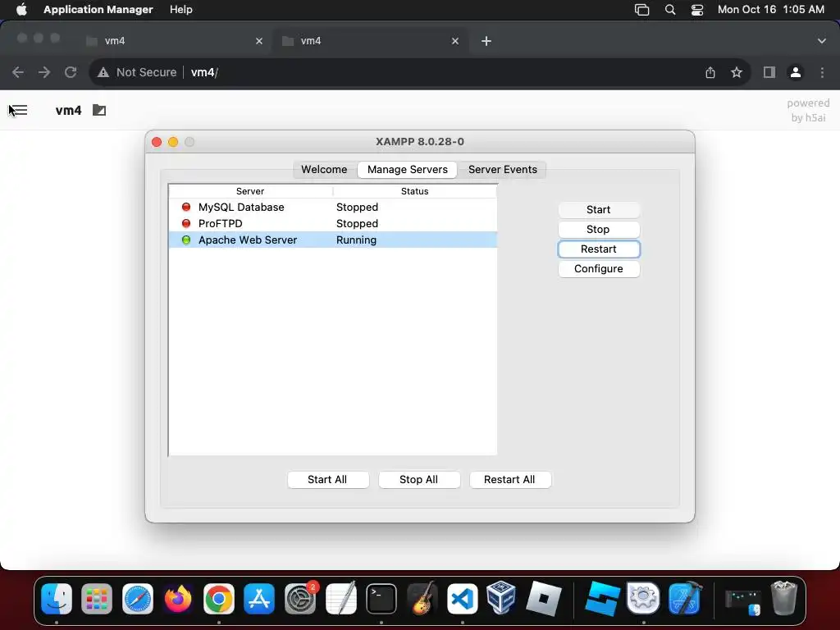The image size is (840, 630).
Task: Select the Manage Servers tab
Action: pyautogui.click(x=407, y=169)
